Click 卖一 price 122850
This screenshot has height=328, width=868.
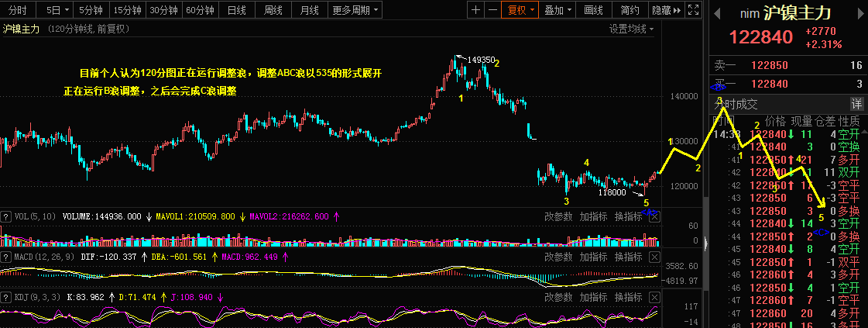point(768,66)
